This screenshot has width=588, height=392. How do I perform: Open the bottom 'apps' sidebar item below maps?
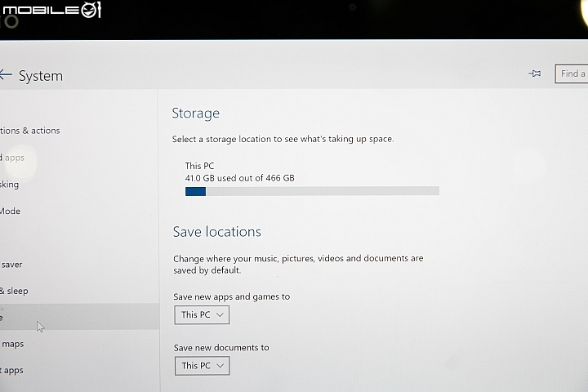point(12,371)
